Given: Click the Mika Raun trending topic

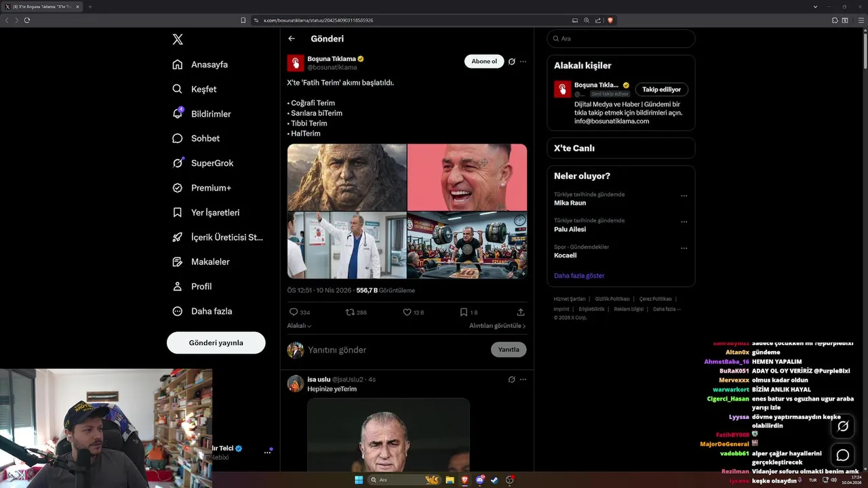Looking at the screenshot, I should pos(570,203).
